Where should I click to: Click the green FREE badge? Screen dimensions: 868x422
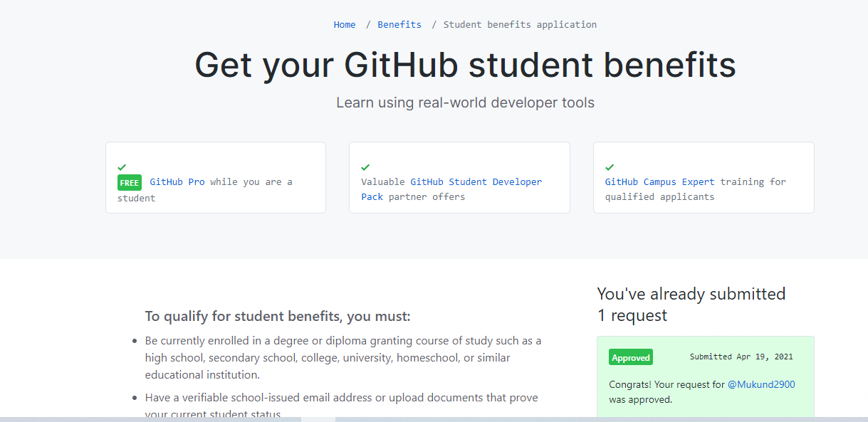tap(130, 182)
